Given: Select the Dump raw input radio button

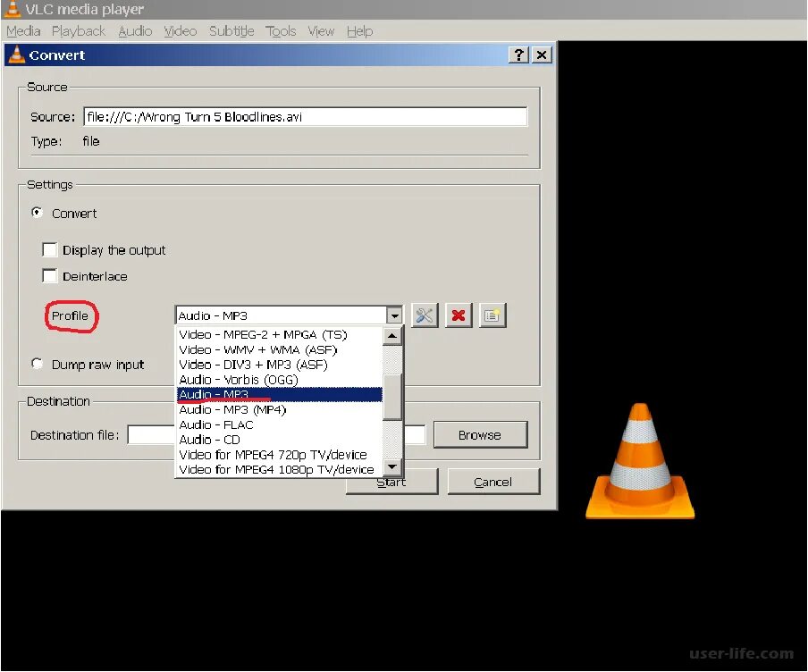Looking at the screenshot, I should (37, 364).
